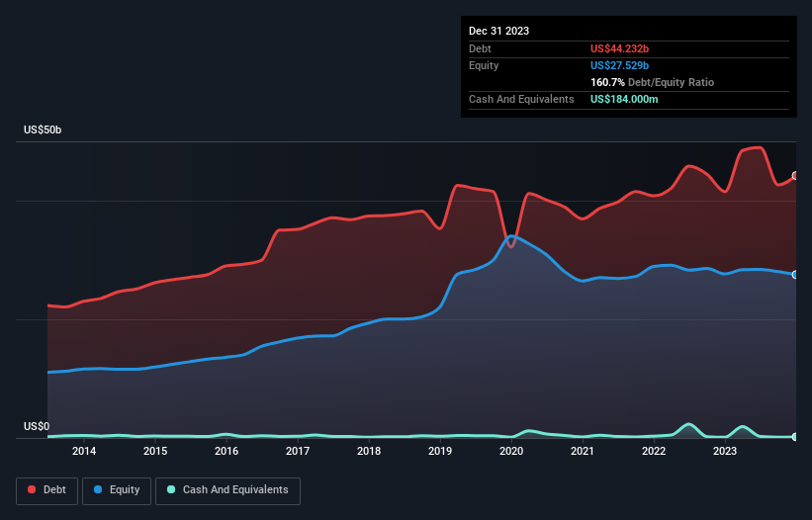Click Cash And Equivalents label in tooltip
Screen dimensions: 812x520
coord(521,99)
